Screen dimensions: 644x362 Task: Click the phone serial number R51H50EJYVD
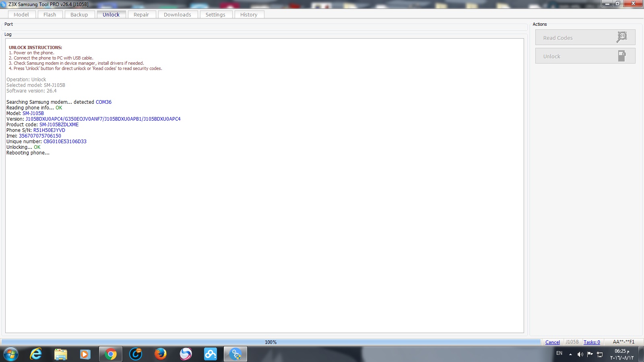coord(49,130)
